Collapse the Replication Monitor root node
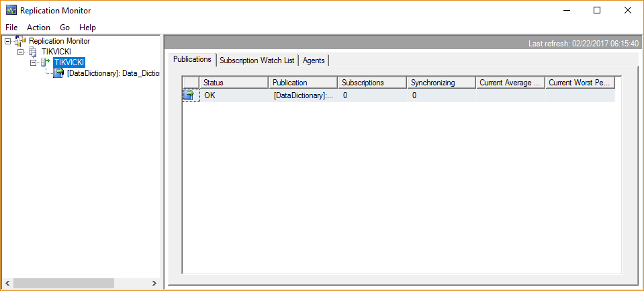 [8, 42]
